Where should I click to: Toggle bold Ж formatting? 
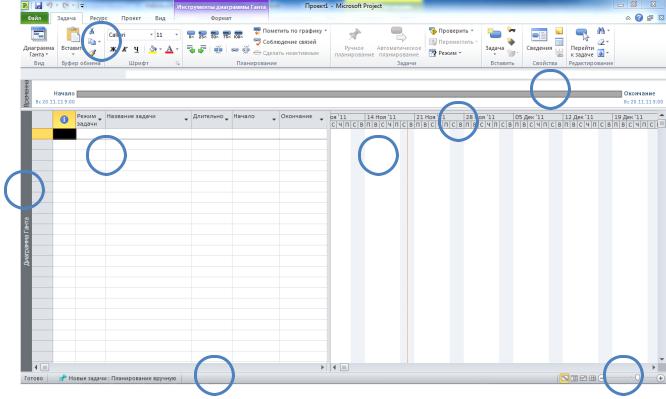pyautogui.click(x=113, y=50)
